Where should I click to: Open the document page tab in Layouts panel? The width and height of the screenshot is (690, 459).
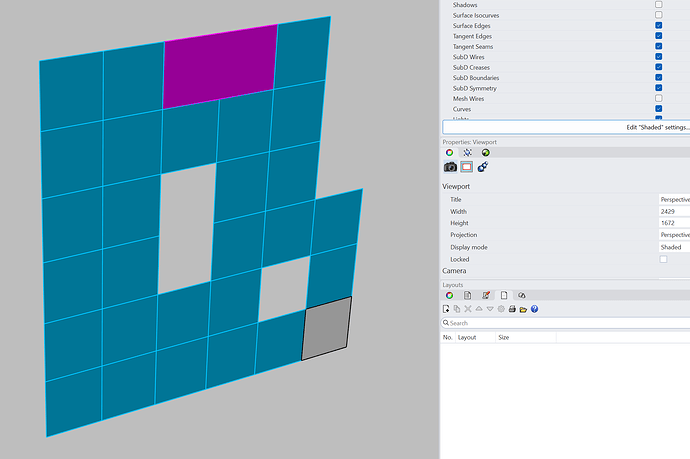point(467,295)
